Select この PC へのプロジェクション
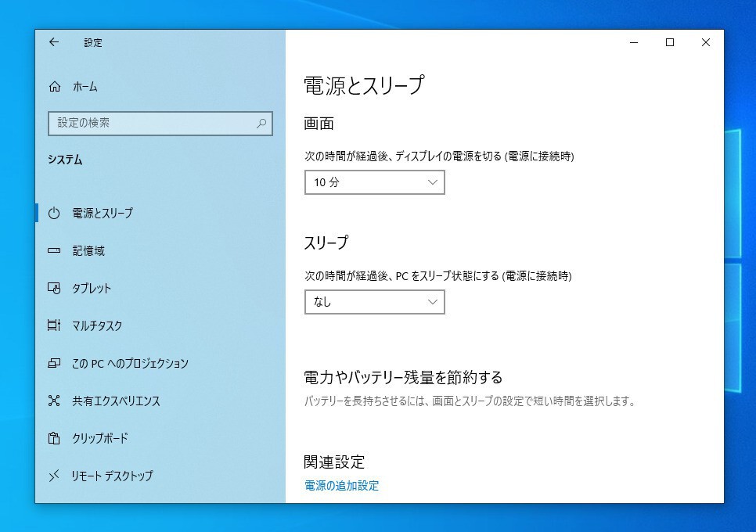Viewport: 756px width, 532px height. click(160, 363)
